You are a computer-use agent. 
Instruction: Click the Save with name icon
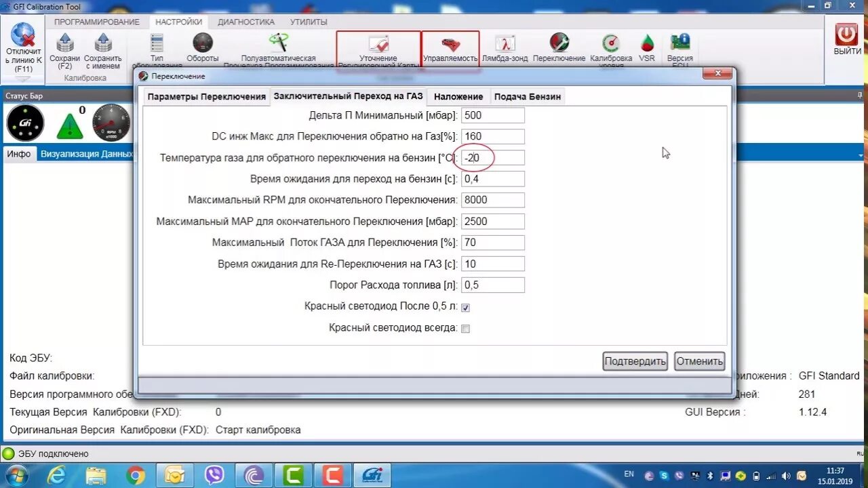(103, 43)
